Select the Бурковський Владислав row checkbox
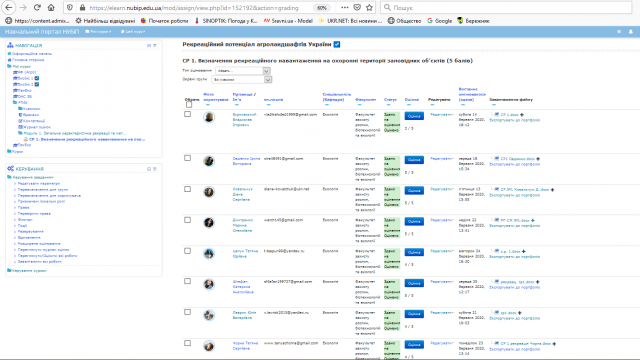This screenshot has height=360, width=640. tap(187, 114)
